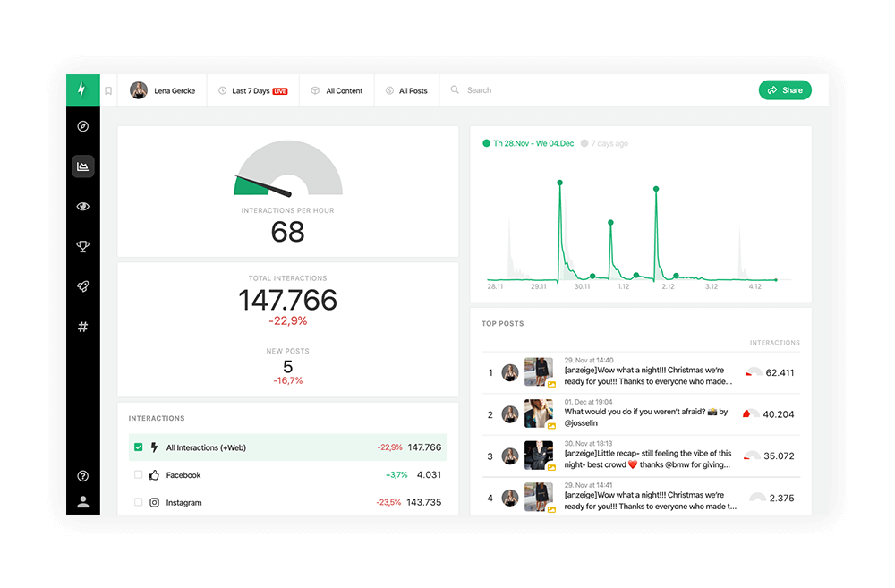
Task: Enable the Facebook interactions checkbox
Action: (x=139, y=475)
